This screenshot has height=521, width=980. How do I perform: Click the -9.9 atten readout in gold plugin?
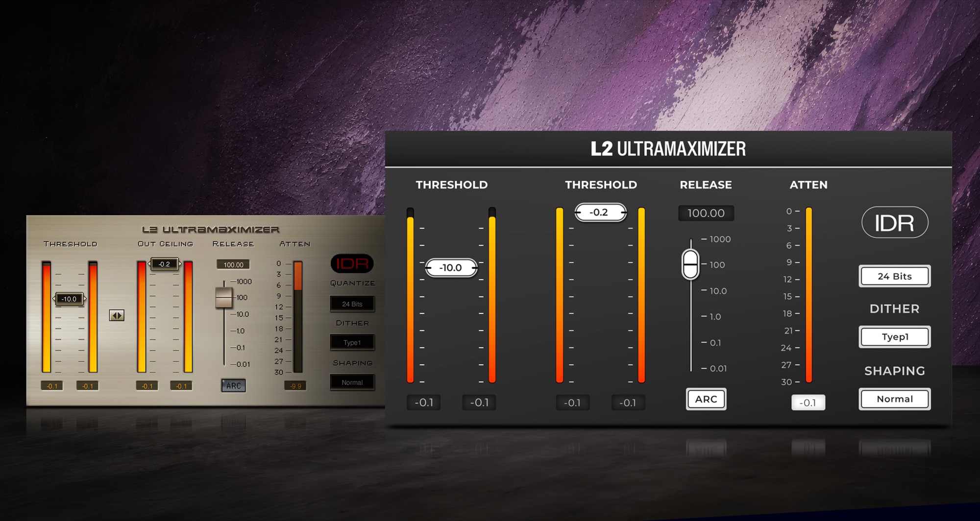coord(295,386)
